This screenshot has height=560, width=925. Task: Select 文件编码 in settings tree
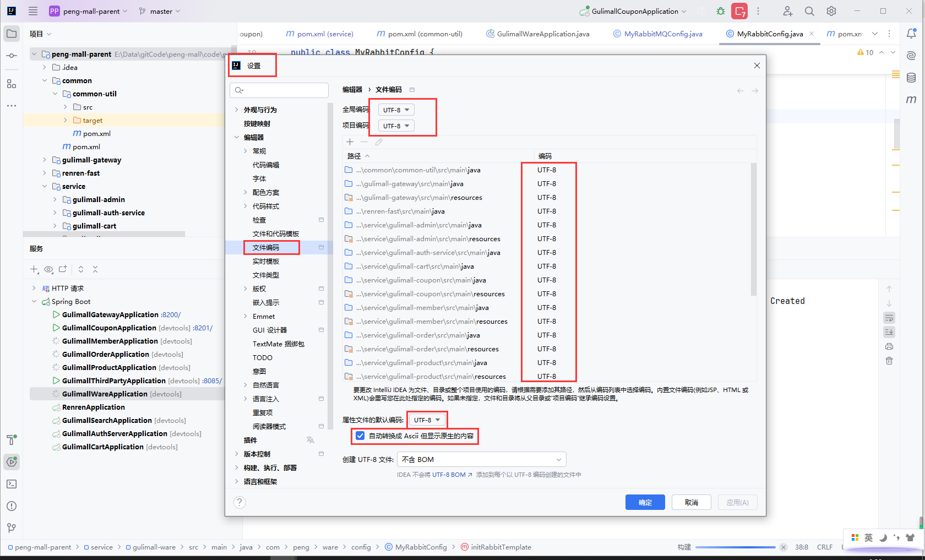(x=266, y=247)
